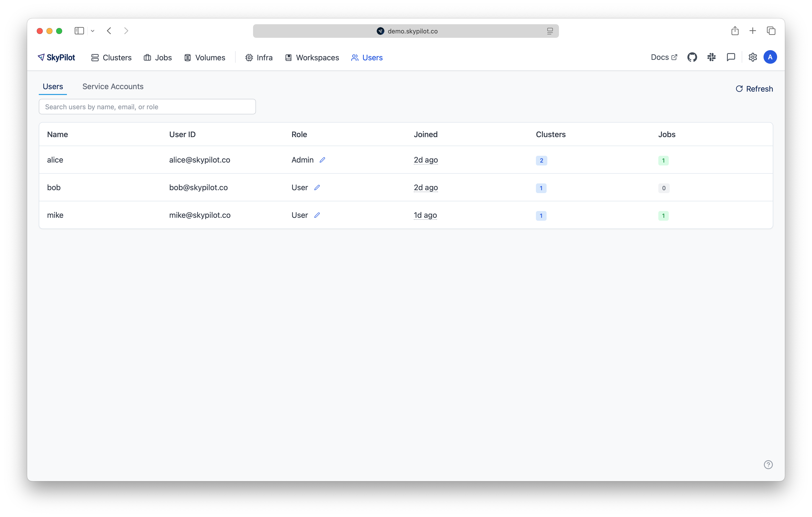This screenshot has height=517, width=812.
Task: Switch to the Service Accounts tab
Action: pyautogui.click(x=113, y=87)
